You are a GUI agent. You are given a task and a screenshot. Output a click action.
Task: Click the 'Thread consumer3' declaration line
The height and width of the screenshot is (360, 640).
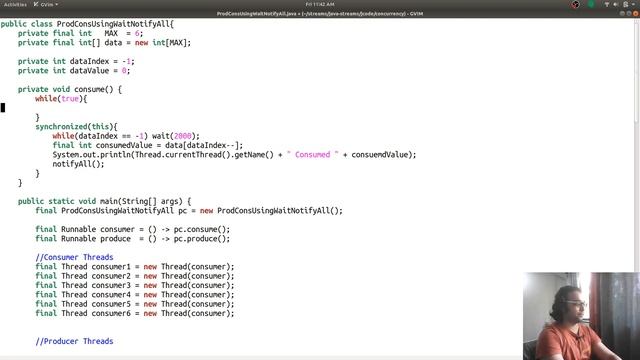coord(135,286)
